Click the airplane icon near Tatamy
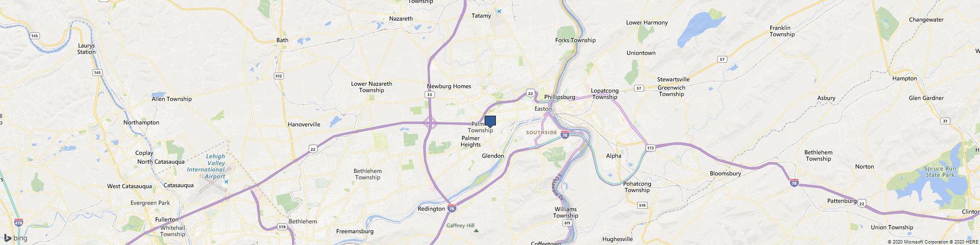The height and width of the screenshot is (245, 980). [x=499, y=11]
